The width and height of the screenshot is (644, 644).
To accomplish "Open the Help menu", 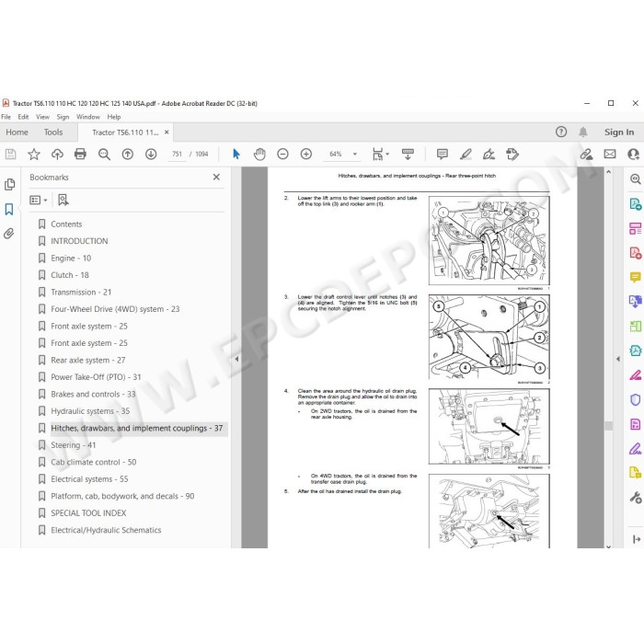I will pyautogui.click(x=114, y=117).
